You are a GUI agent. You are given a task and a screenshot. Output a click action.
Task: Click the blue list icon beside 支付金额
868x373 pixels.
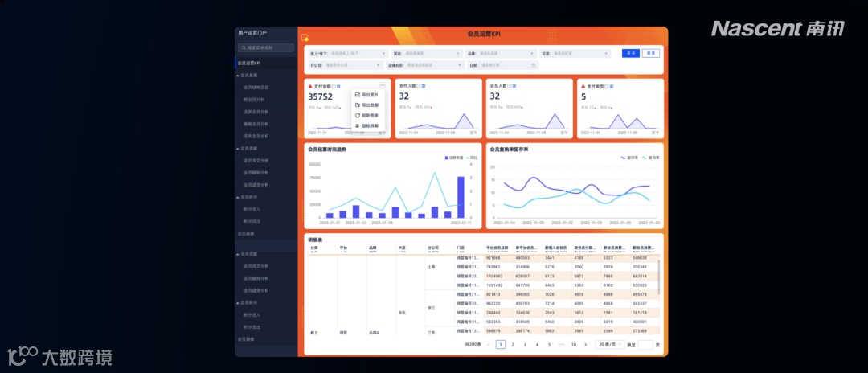(338, 86)
